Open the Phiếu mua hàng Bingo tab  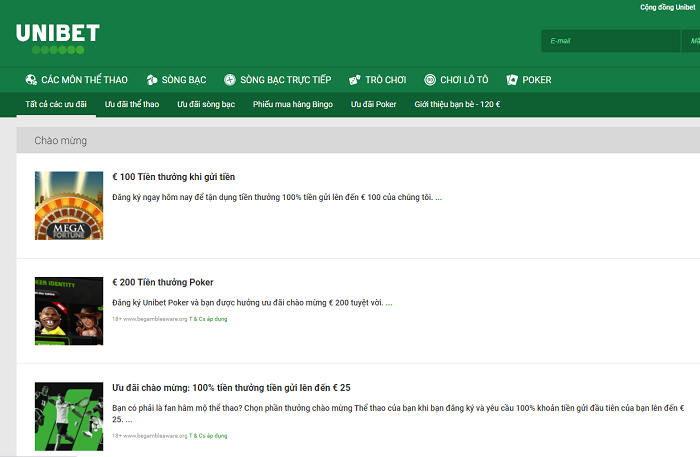point(293,104)
